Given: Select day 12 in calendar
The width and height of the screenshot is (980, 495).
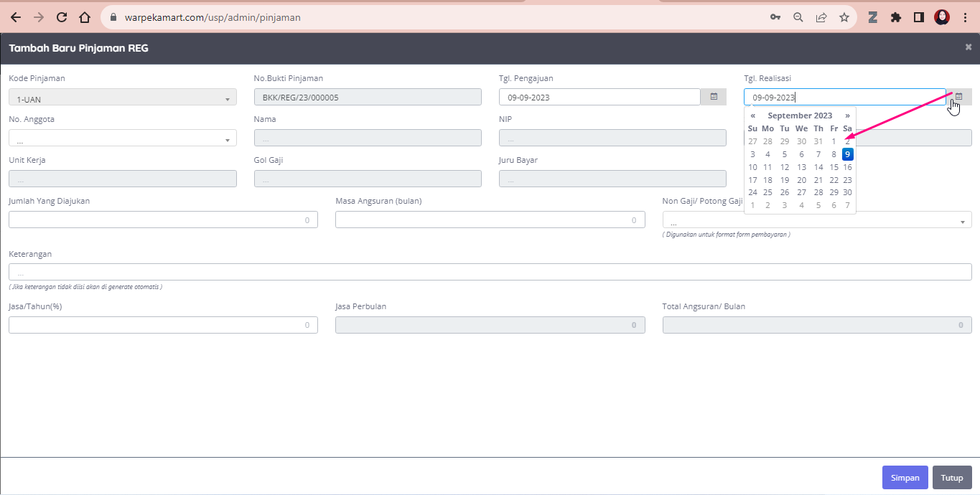Looking at the screenshot, I should coord(785,167).
